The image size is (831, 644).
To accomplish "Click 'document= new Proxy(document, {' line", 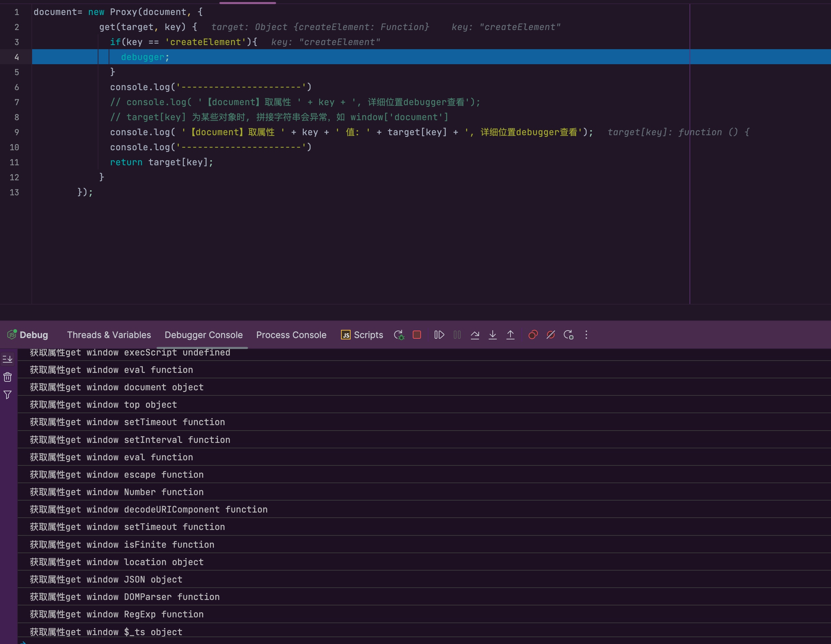I will tap(118, 12).
